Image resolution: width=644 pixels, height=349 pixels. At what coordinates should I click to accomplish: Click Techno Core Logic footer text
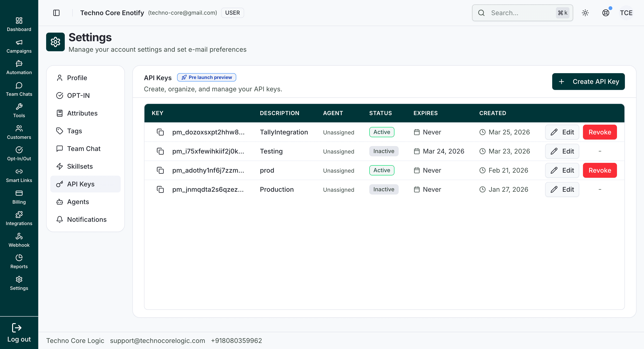(75, 341)
